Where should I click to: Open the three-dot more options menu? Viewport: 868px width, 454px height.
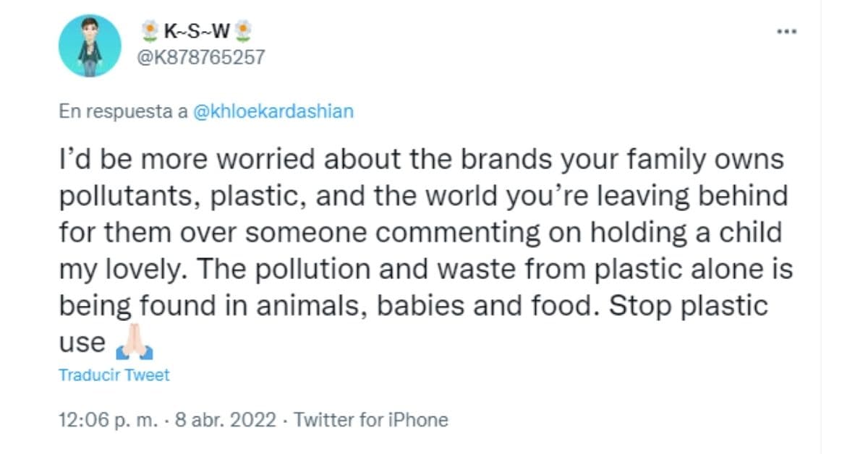[786, 33]
